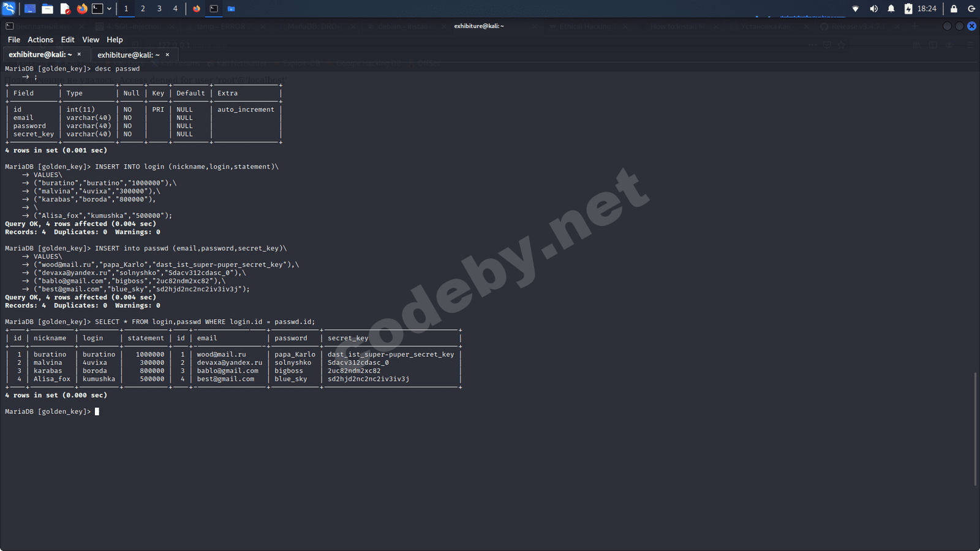980x551 pixels.
Task: Click the 'auto_increment' cell
Action: [x=246, y=110]
